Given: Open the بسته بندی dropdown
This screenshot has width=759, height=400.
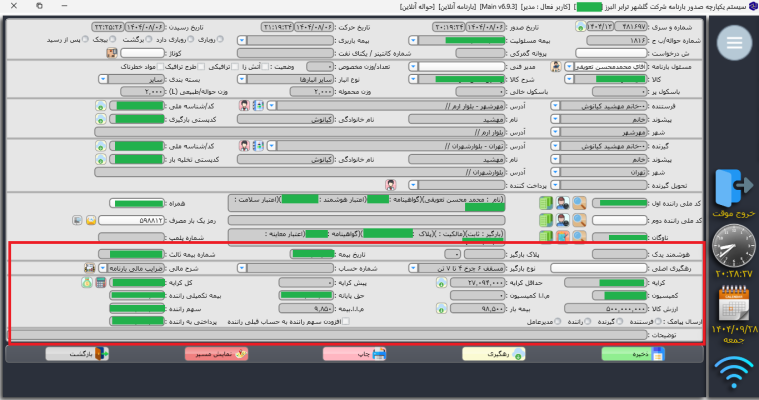Looking at the screenshot, I should pos(103,77).
